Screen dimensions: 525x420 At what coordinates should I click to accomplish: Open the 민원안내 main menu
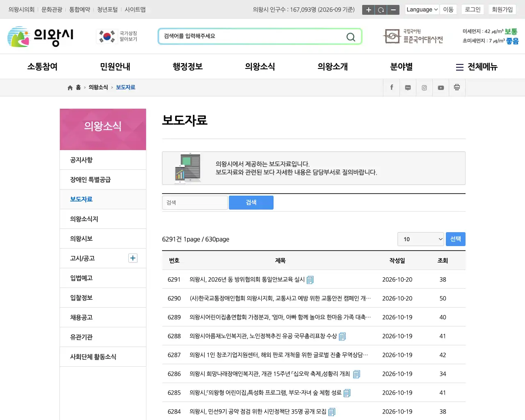pyautogui.click(x=115, y=67)
